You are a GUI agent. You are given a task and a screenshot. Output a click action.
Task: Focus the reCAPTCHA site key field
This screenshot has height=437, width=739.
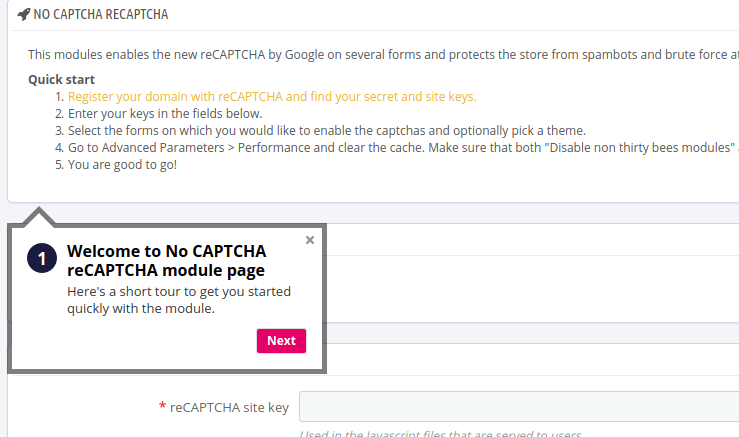coord(519,406)
